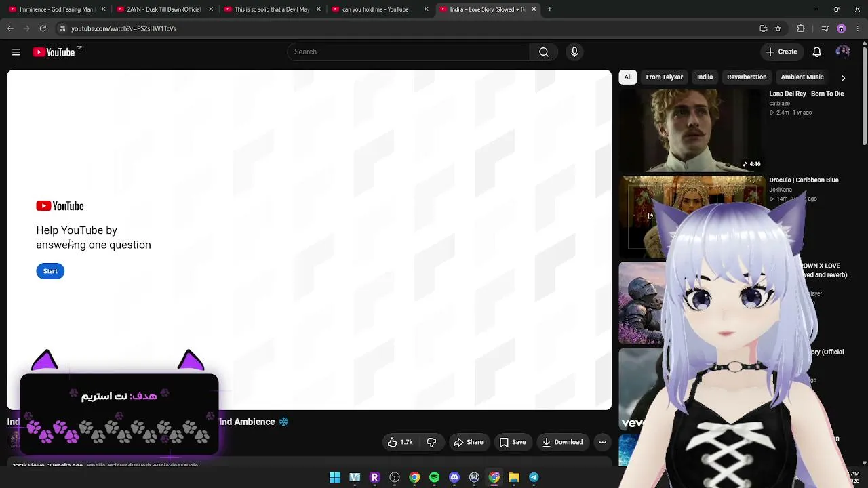This screenshot has height=488, width=868.
Task: Open the Windows Start menu
Action: [x=335, y=478]
